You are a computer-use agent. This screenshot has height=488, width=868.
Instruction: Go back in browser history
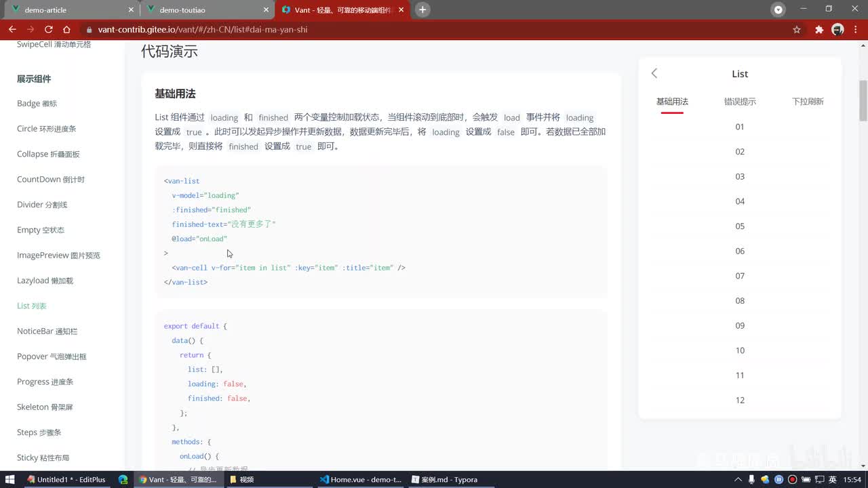(12, 29)
